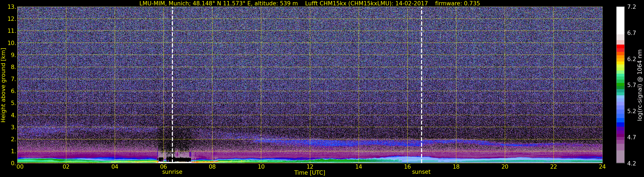Click the x-axis tick label '00'
This screenshot has height=177, width=644.
tap(20, 167)
